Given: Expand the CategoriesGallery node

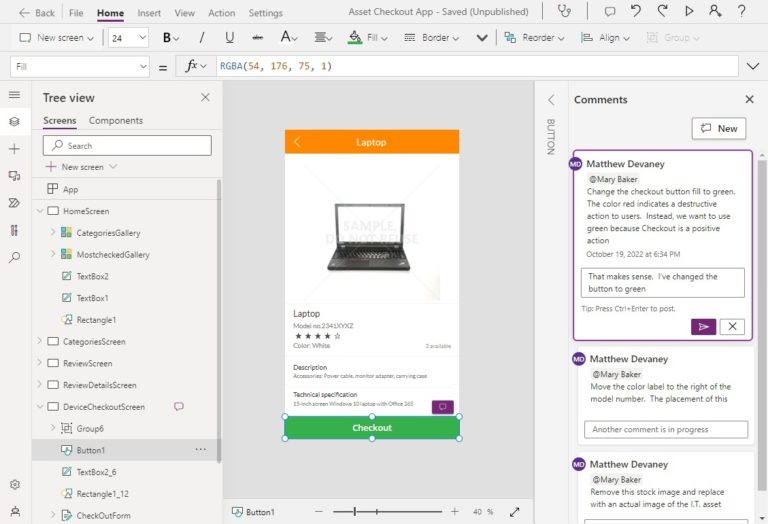Looking at the screenshot, I should coord(53,233).
